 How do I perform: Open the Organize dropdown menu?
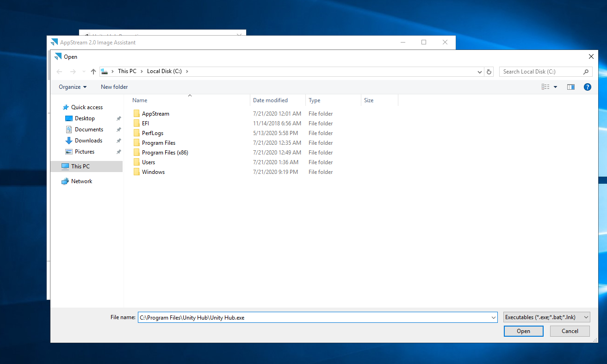click(73, 87)
